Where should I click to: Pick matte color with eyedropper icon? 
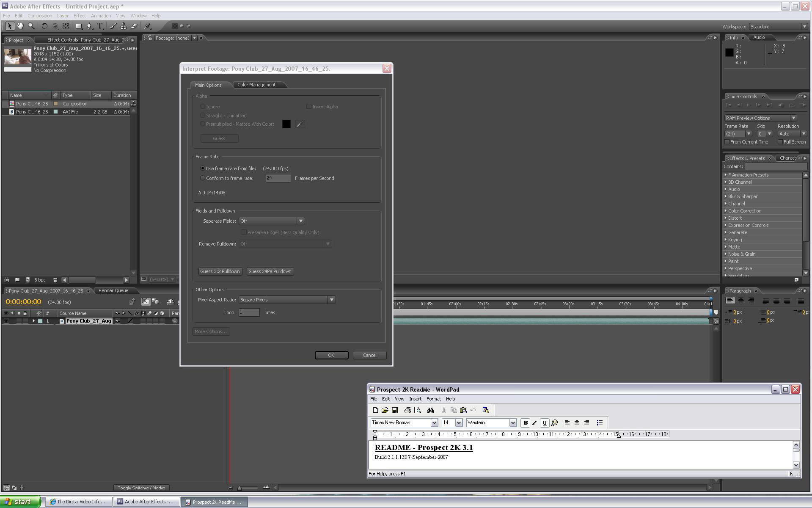point(300,124)
